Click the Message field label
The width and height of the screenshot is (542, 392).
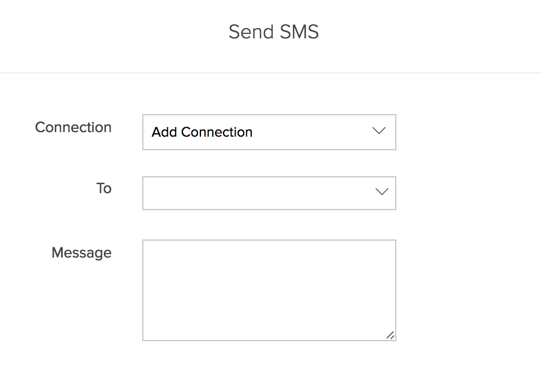coord(81,252)
